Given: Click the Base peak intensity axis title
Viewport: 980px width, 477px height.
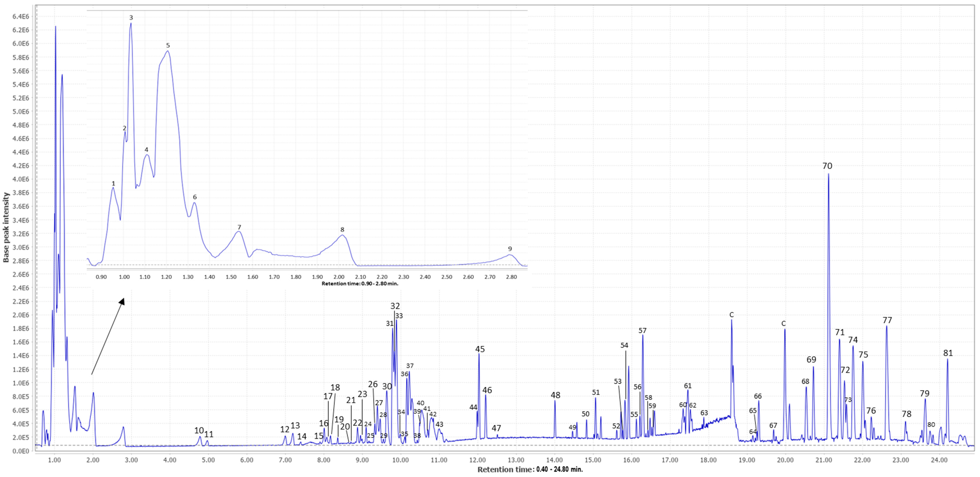Looking at the screenshot, I should (x=6, y=227).
